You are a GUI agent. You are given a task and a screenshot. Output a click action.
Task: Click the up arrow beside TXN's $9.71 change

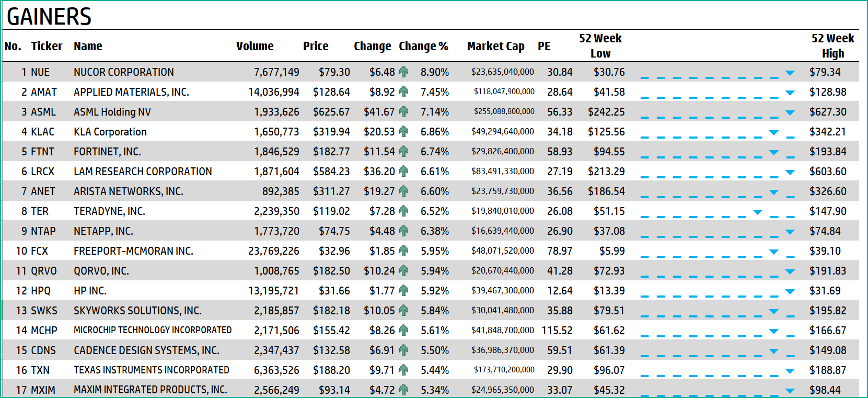[x=403, y=370]
